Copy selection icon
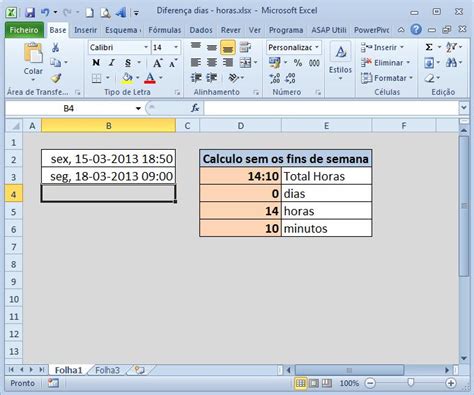 [x=55, y=62]
